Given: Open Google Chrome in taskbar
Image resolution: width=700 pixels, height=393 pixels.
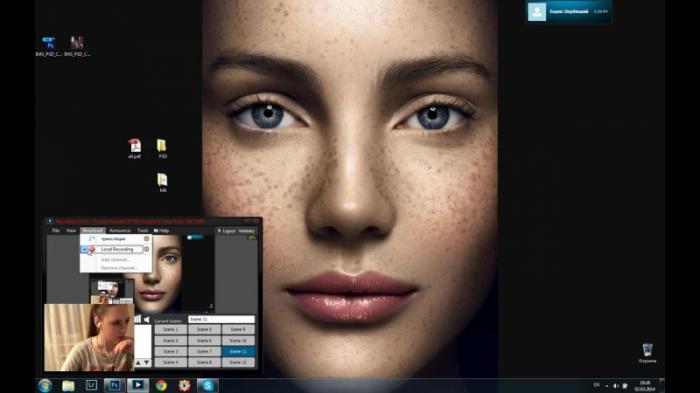Looking at the screenshot, I should coord(161,385).
